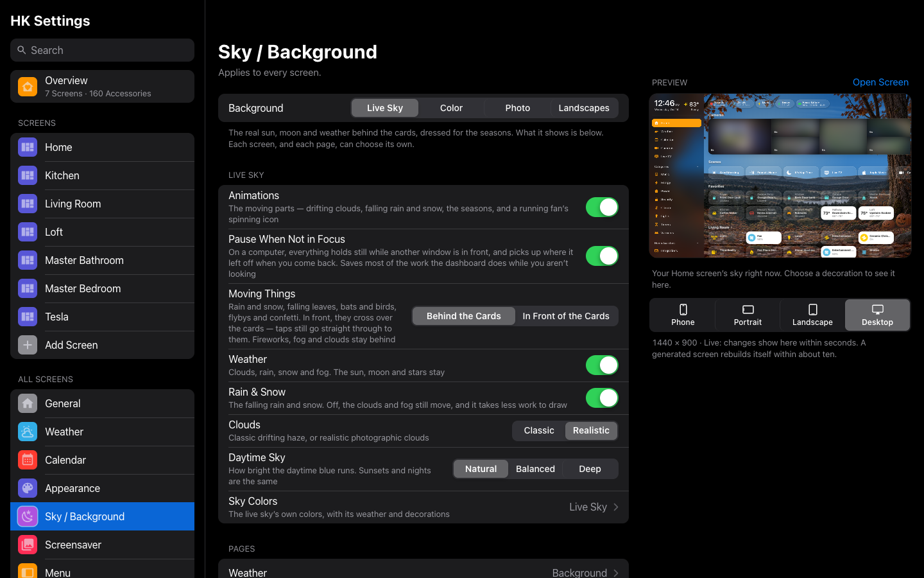Click the Screensaver photos icon
The image size is (924, 578).
pyautogui.click(x=28, y=545)
